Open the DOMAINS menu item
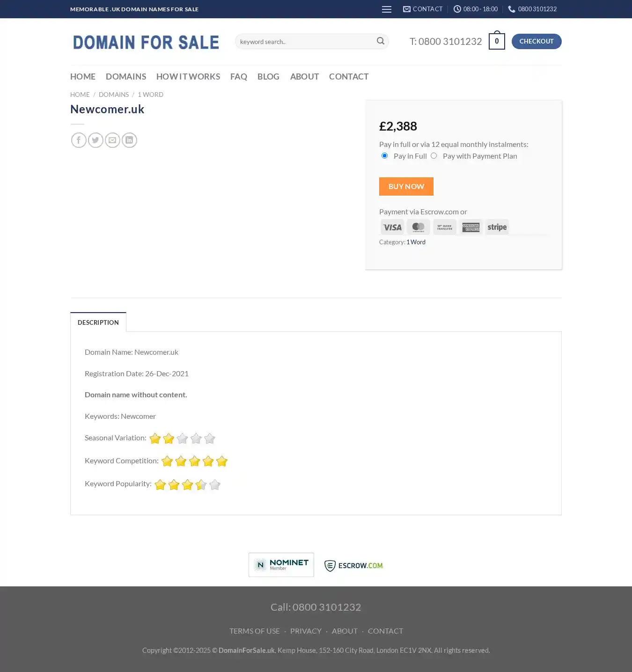The height and width of the screenshot is (672, 632). coord(126,76)
